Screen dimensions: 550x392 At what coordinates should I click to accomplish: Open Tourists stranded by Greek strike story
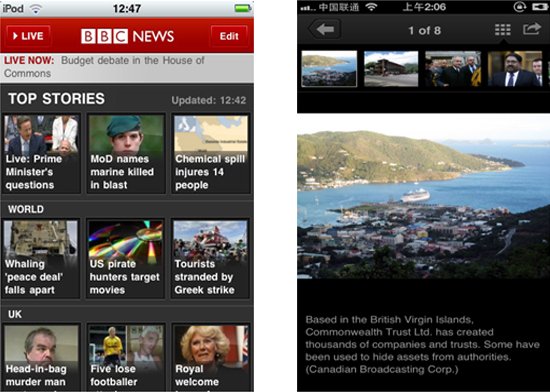211,258
